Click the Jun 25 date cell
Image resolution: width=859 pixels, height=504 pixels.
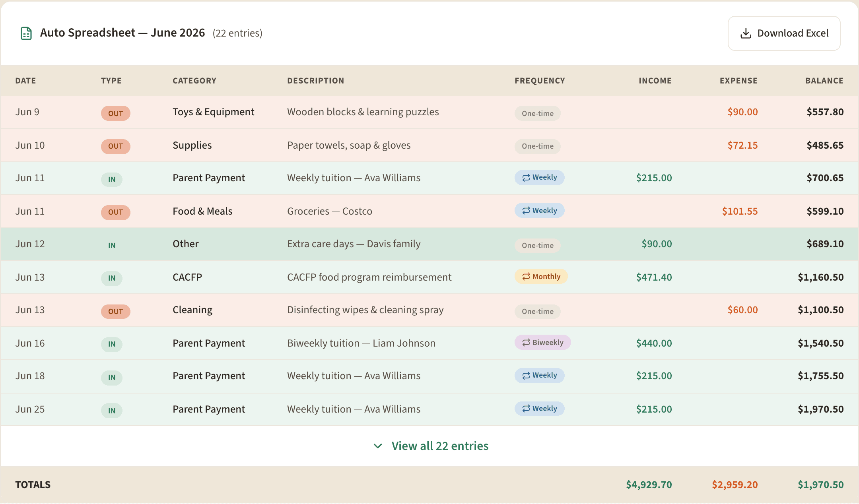point(30,409)
